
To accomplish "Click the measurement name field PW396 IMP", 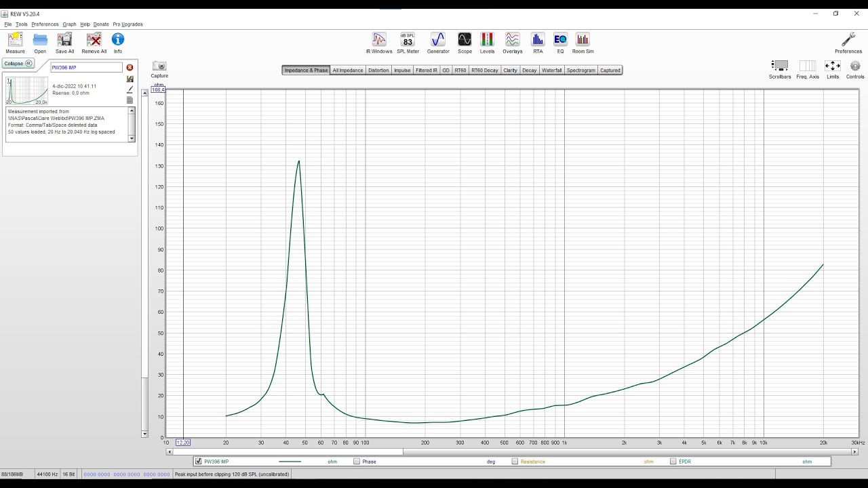I will tap(86, 68).
